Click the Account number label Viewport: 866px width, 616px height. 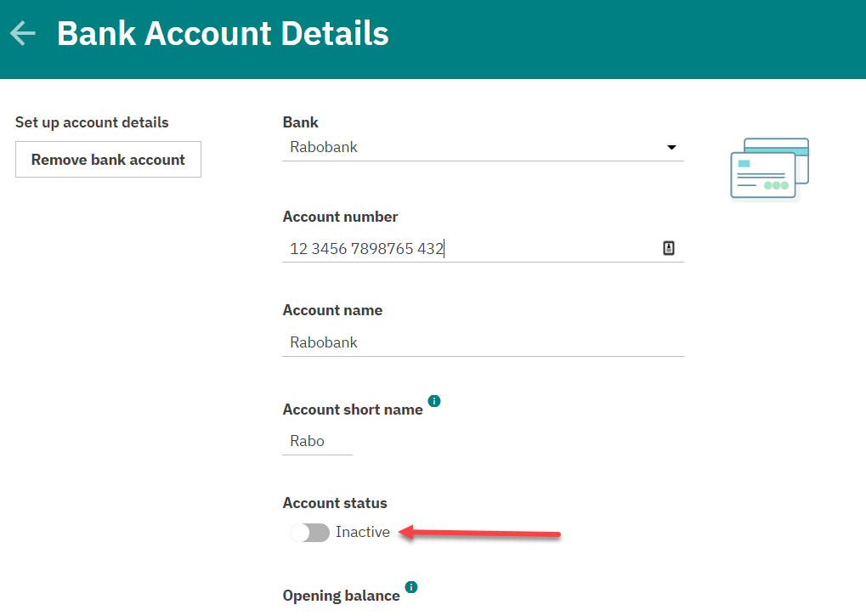tap(340, 217)
